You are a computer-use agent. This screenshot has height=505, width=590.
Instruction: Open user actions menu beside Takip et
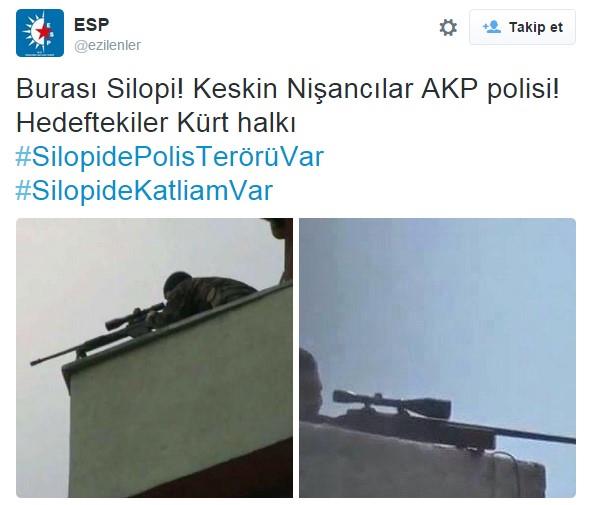pyautogui.click(x=448, y=27)
